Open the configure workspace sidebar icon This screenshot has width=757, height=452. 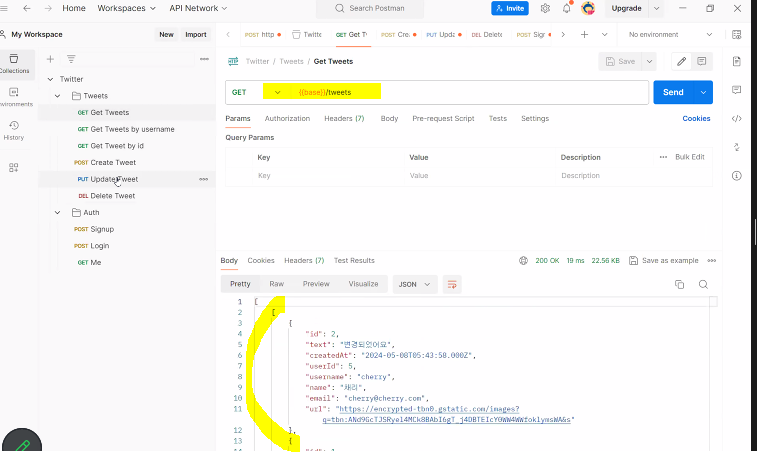14,168
